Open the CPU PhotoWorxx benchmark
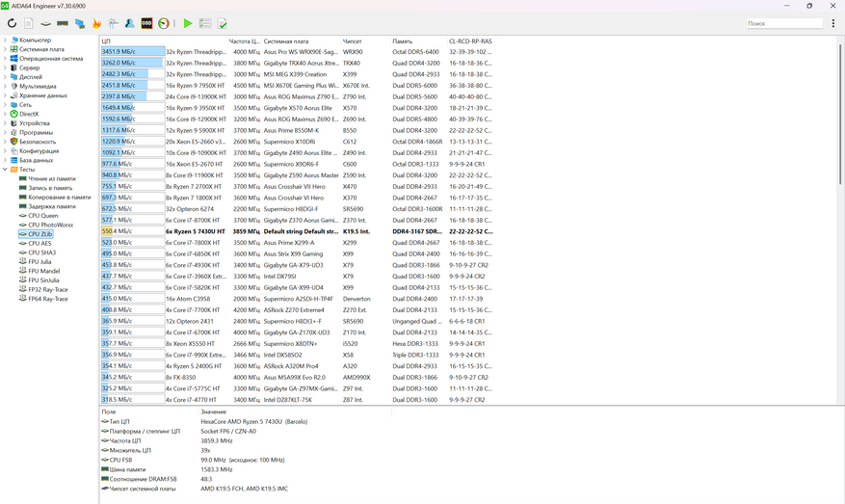Viewport: 845px width, 504px height. 51,225
